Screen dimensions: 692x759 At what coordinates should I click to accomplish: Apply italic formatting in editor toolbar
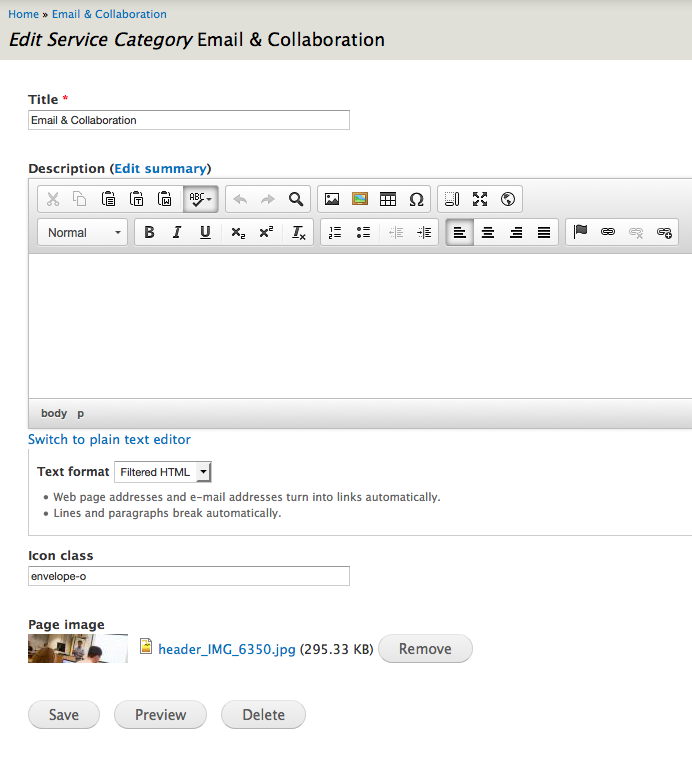click(x=177, y=232)
